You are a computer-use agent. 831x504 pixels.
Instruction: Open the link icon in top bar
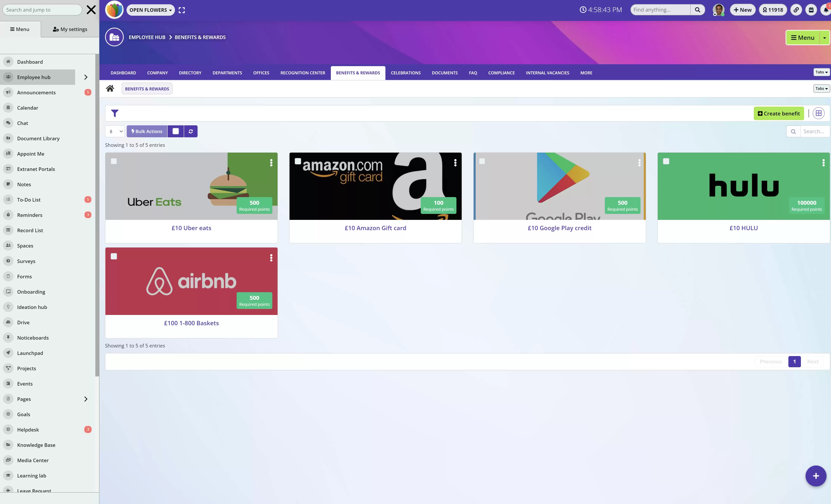796,10
